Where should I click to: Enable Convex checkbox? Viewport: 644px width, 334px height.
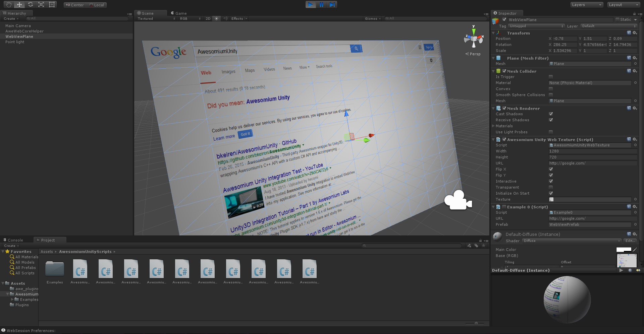551,89
